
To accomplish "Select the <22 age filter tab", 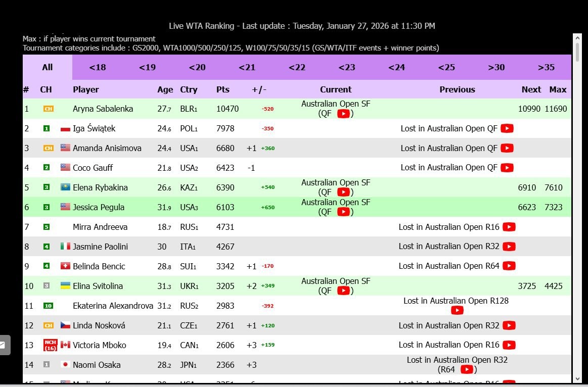I will pos(297,67).
